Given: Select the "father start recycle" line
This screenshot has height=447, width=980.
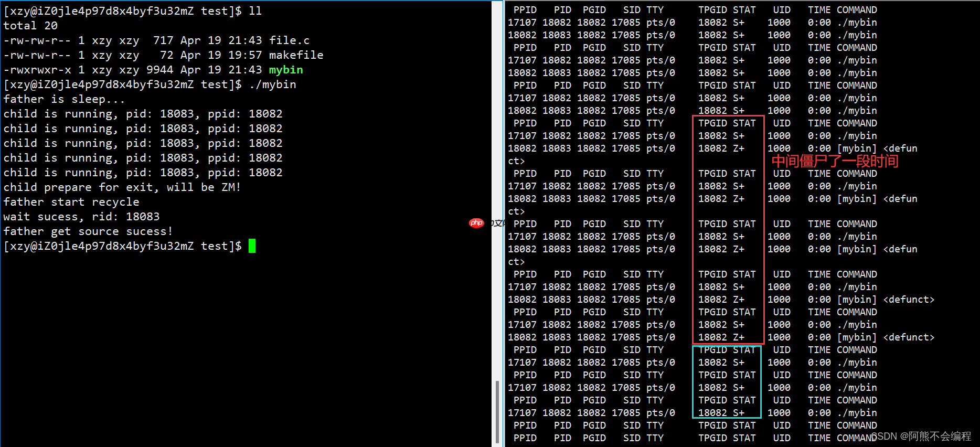Looking at the screenshot, I should pos(71,202).
